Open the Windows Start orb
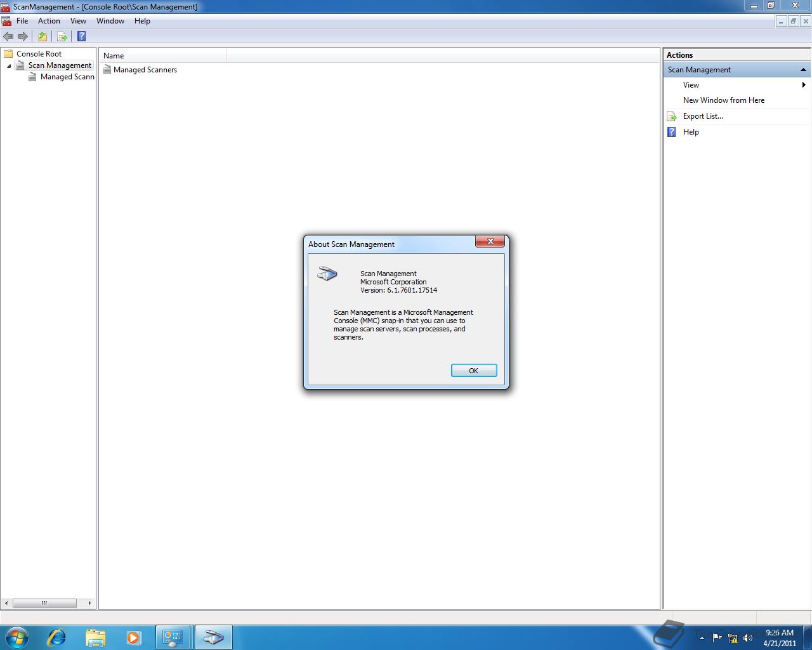The width and height of the screenshot is (812, 650). pos(16,637)
